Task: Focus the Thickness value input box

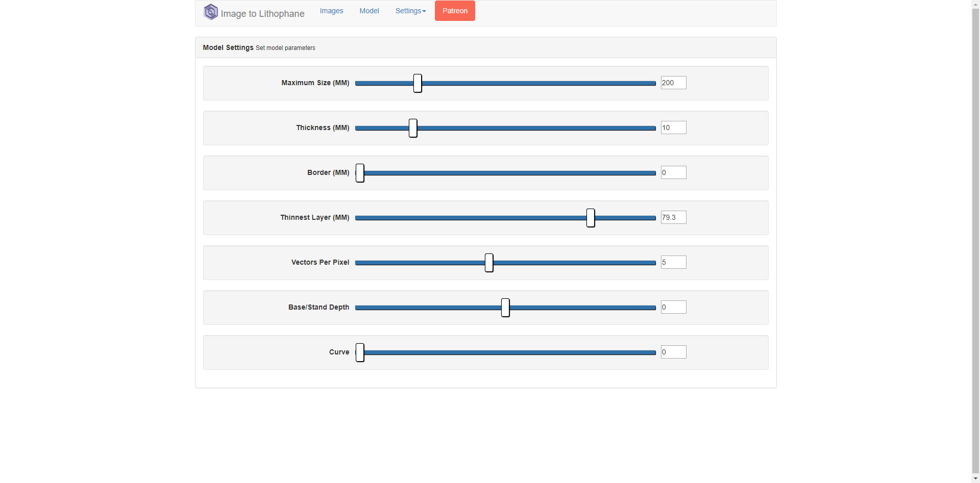Action: coord(673,128)
